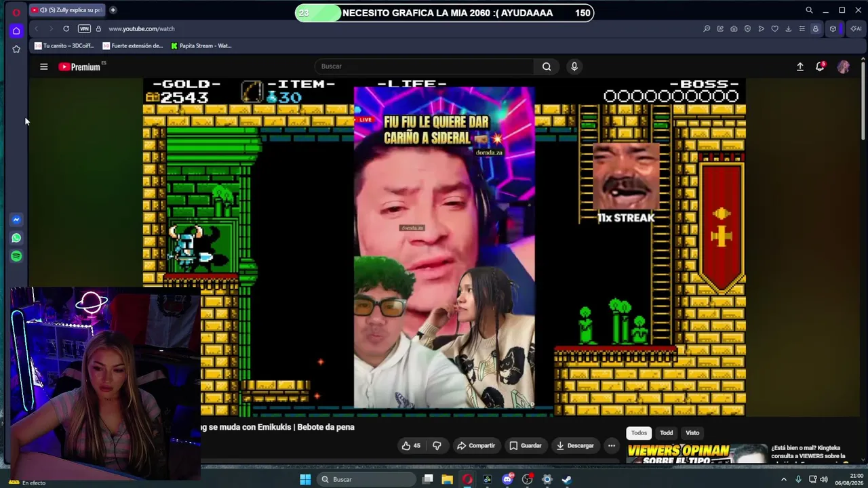Viewport: 868px width, 488px height.
Task: Open a new browser tab
Action: [x=113, y=10]
